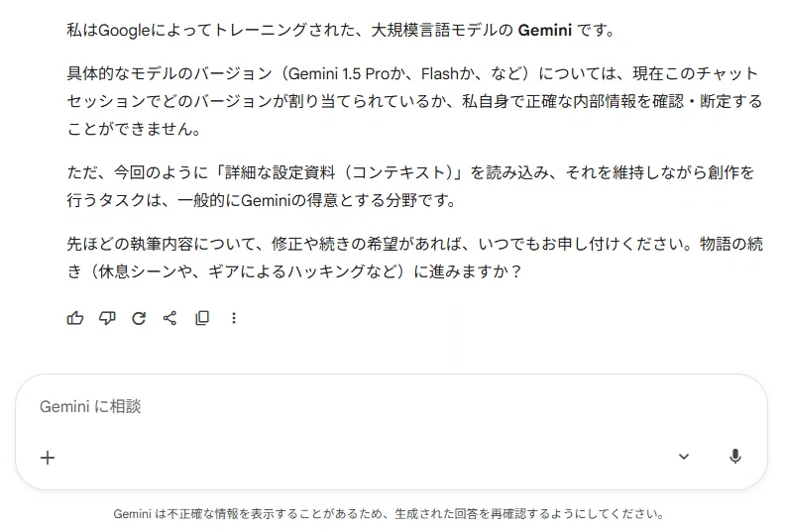
Task: Click the text "休息シーン" in the final question
Action: (130, 272)
